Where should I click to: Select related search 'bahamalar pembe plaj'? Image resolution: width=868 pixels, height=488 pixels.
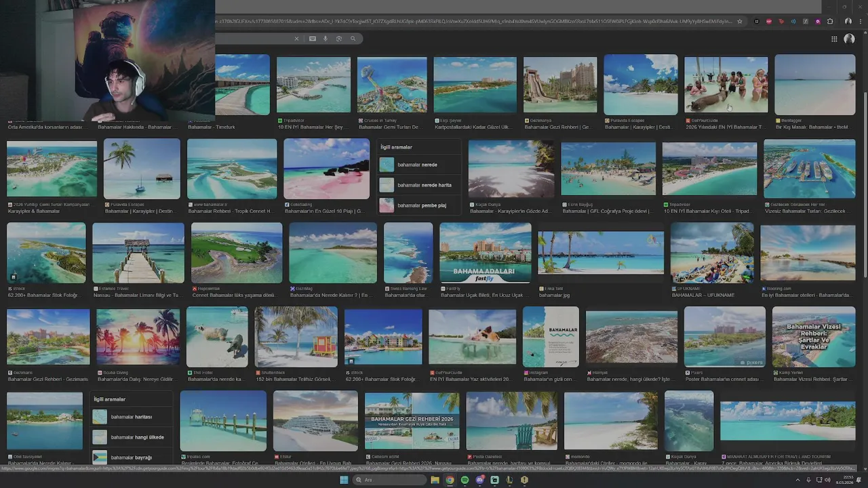[x=418, y=205]
